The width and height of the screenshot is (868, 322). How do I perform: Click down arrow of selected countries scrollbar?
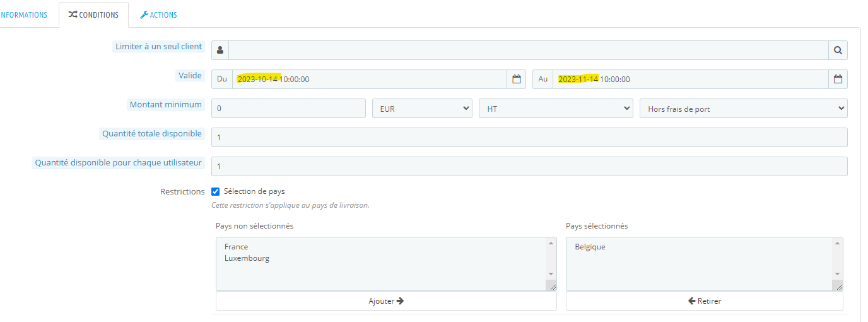[x=838, y=274]
